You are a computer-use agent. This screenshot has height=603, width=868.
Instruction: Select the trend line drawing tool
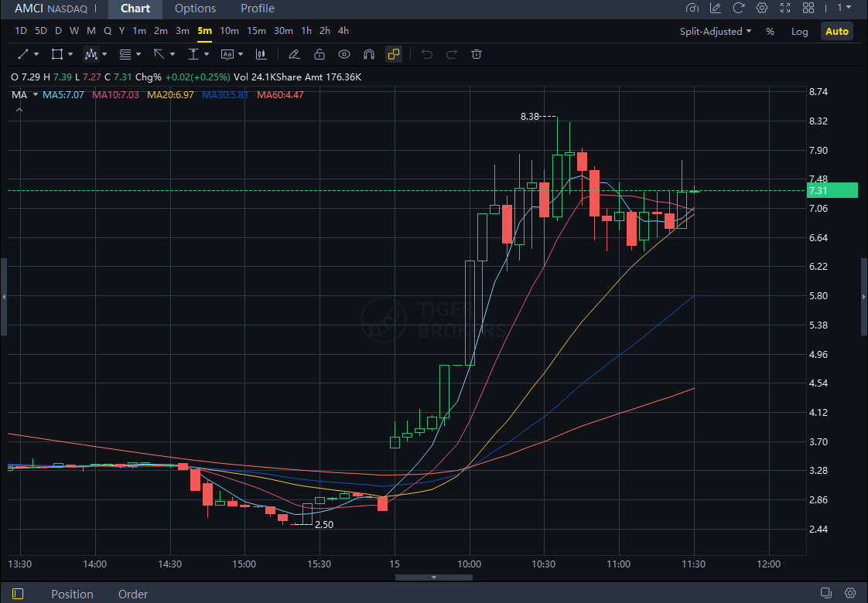pos(22,54)
